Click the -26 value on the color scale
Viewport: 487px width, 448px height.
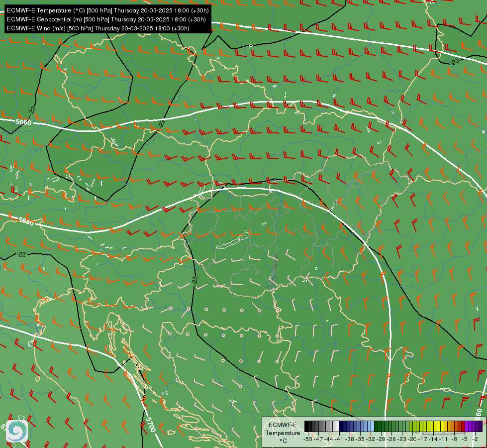coord(391,439)
